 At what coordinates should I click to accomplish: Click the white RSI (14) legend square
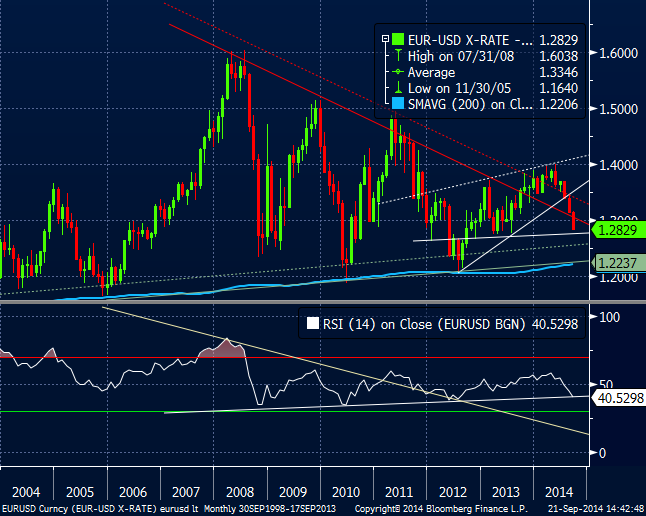click(313, 323)
